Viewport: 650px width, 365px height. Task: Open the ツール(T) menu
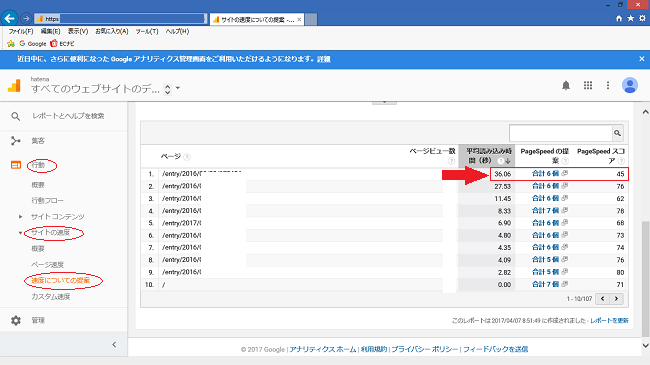(x=147, y=32)
